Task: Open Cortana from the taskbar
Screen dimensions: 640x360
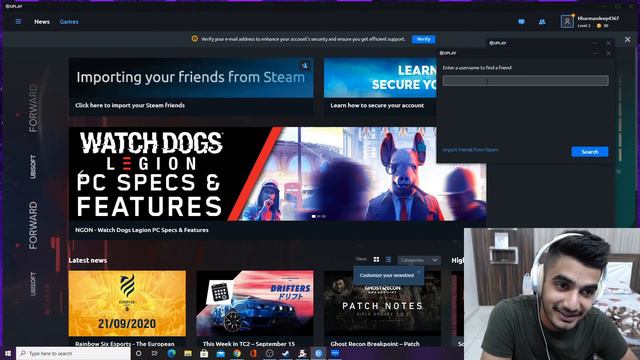Action: [x=138, y=353]
